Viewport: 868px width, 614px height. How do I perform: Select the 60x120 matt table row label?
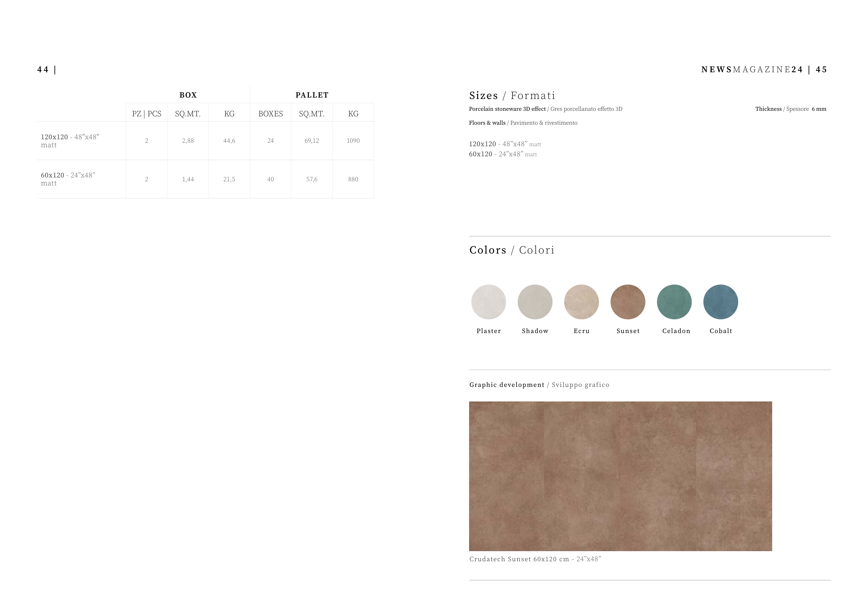(68, 179)
